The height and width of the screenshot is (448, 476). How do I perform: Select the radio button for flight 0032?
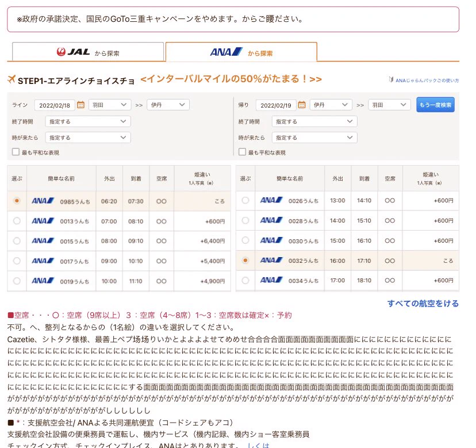coord(245,261)
